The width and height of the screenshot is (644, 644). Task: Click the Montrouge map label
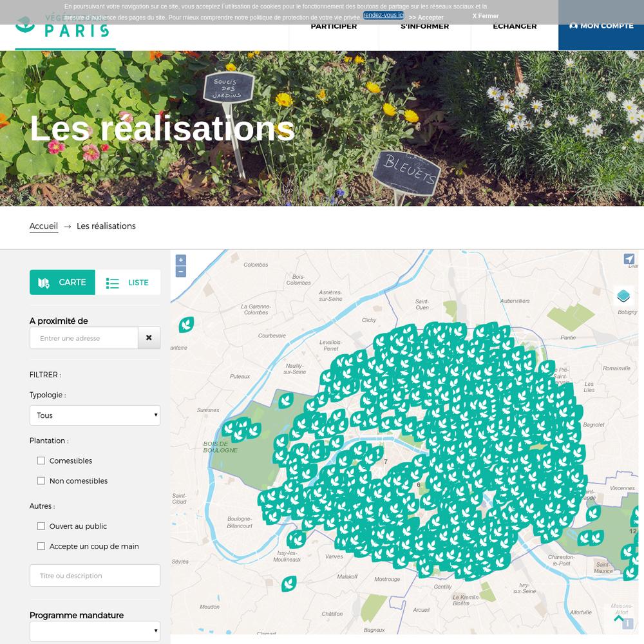pyautogui.click(x=387, y=579)
